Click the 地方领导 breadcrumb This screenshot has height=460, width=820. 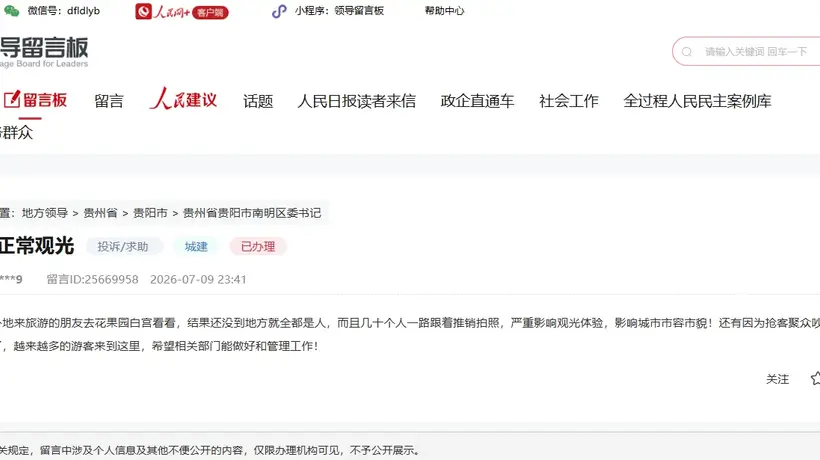point(45,213)
